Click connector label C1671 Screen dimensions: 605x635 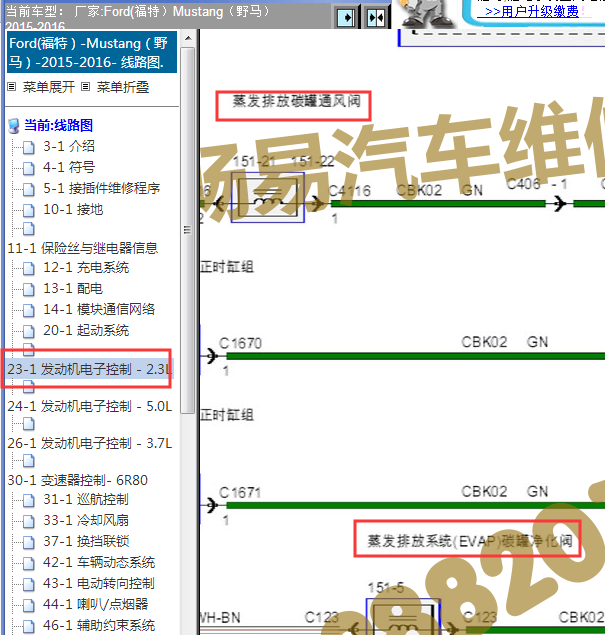[240, 492]
